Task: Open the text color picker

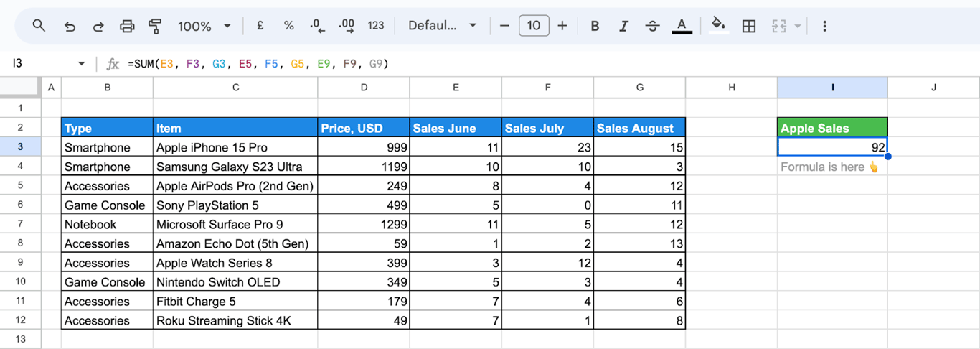Action: (682, 27)
